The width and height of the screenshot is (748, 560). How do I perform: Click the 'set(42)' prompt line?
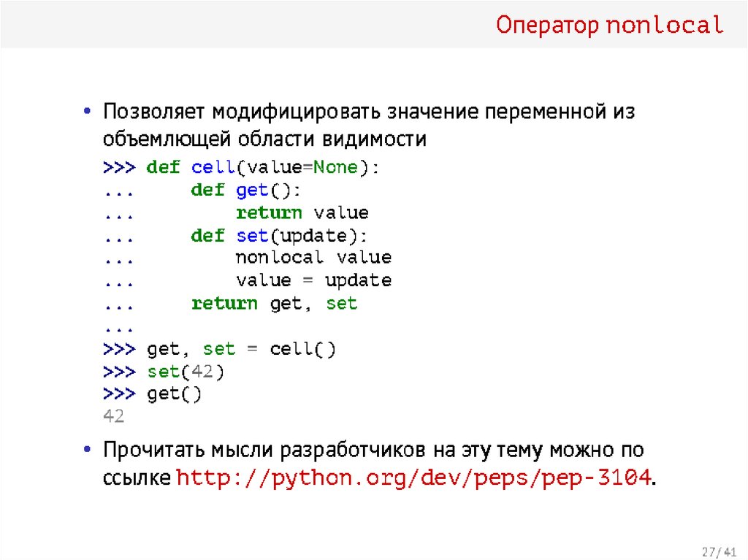tap(164, 372)
